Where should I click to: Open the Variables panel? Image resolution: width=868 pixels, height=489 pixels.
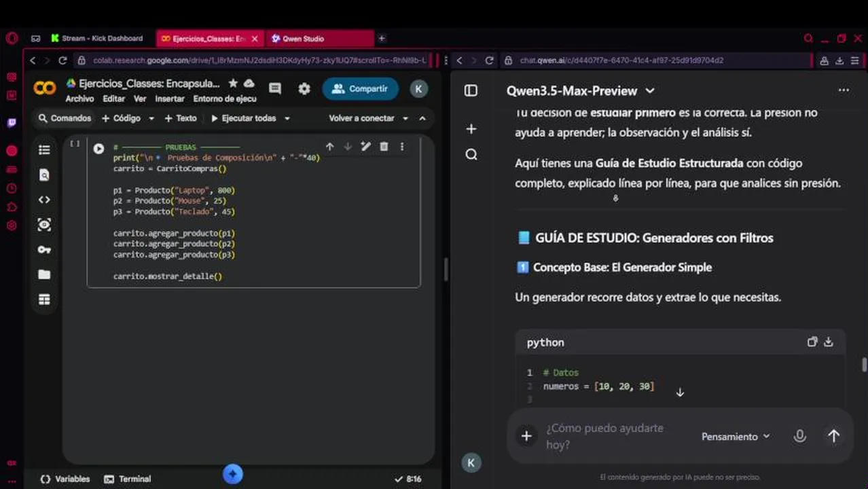point(65,479)
